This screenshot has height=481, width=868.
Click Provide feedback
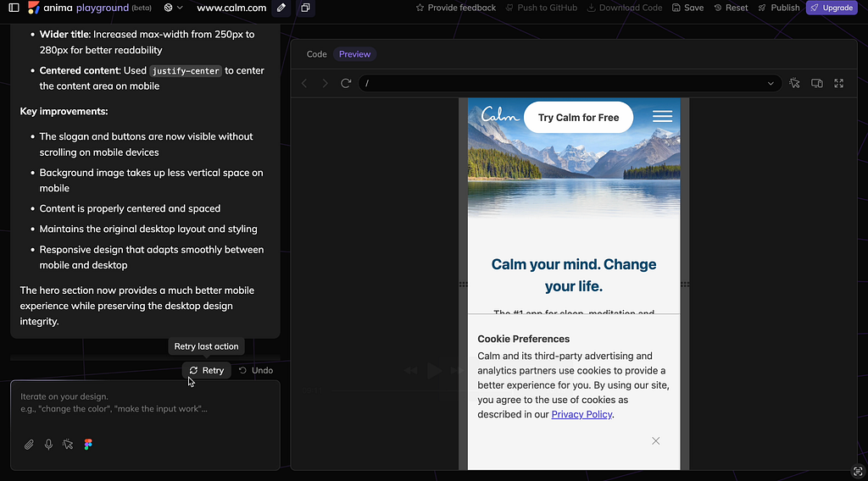455,8
